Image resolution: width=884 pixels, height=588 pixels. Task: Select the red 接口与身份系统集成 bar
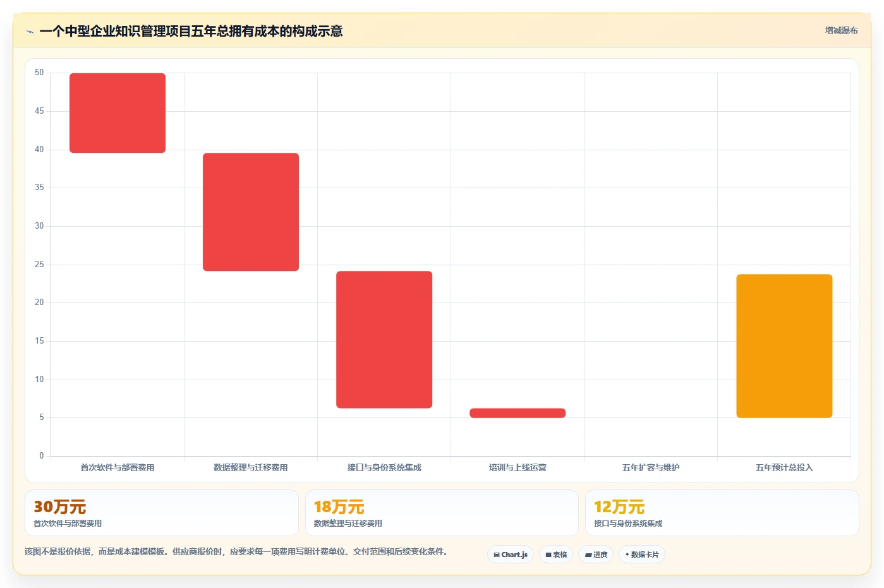384,340
